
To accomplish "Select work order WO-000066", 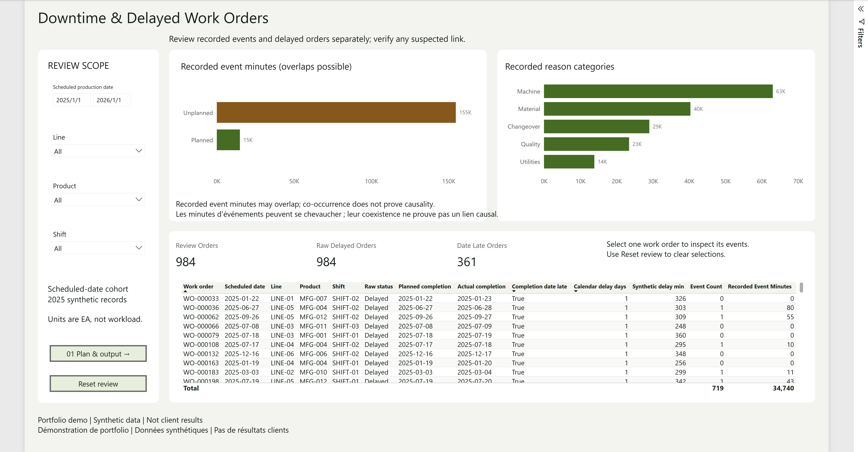I will point(201,326).
